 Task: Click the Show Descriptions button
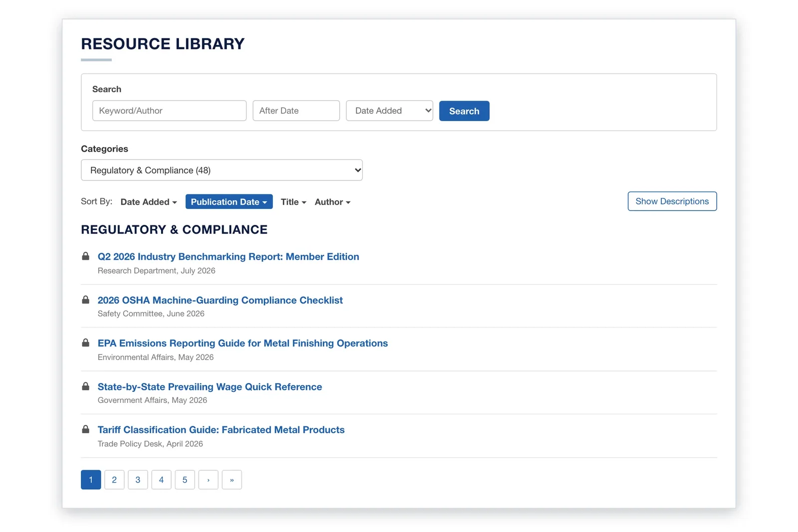tap(672, 201)
